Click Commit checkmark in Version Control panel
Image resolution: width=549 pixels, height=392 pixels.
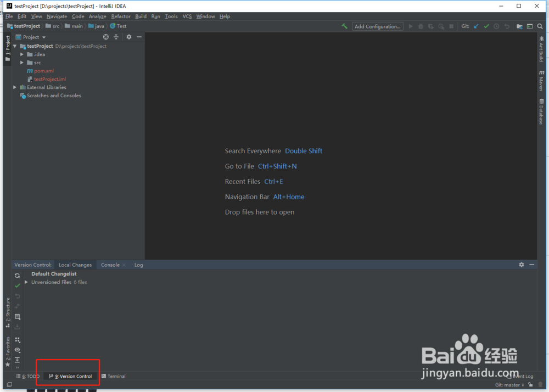[x=17, y=285]
